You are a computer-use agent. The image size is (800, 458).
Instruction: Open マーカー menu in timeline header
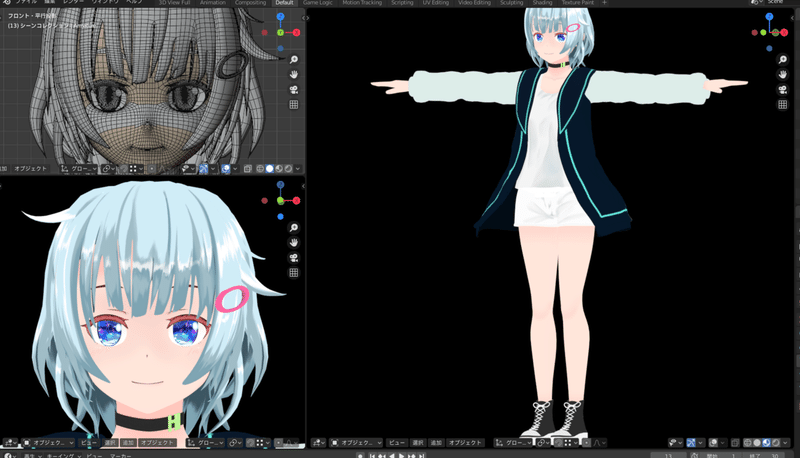coord(120,456)
